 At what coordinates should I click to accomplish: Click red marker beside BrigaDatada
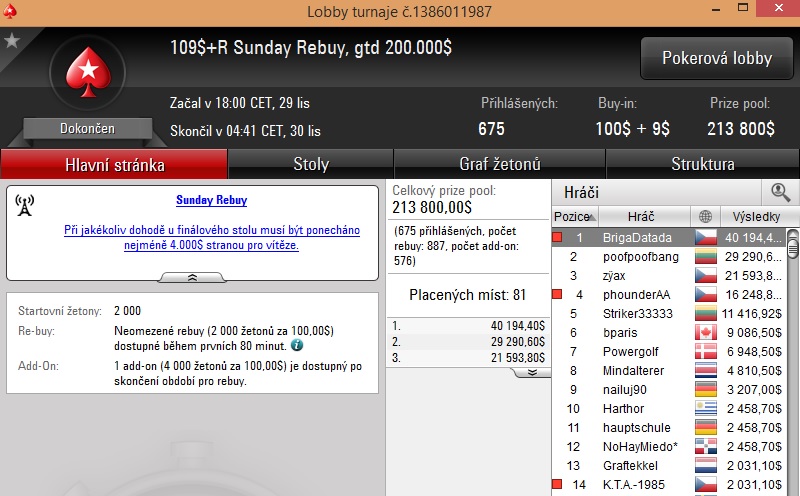(557, 237)
